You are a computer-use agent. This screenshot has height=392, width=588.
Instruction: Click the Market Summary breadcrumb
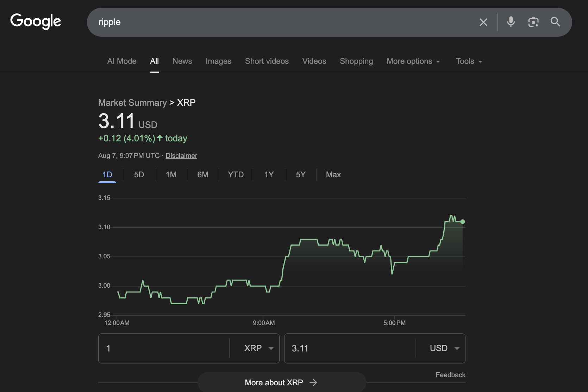(x=132, y=103)
